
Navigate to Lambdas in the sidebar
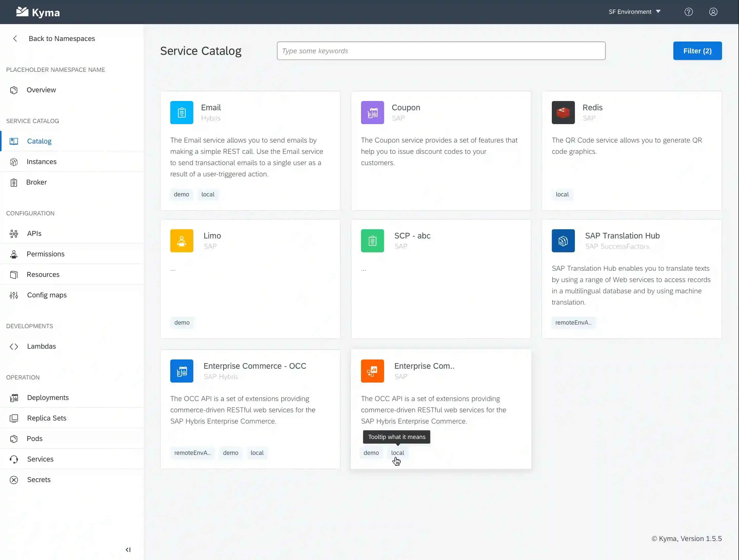pyautogui.click(x=42, y=346)
